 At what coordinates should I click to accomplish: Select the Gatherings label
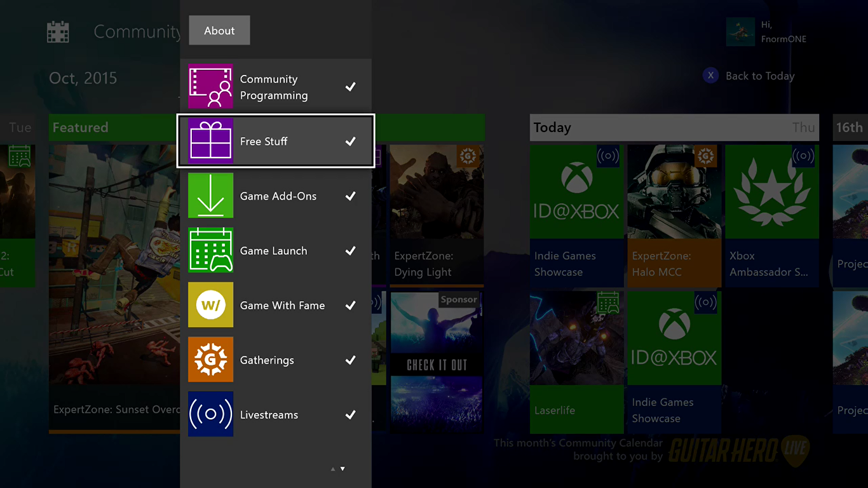267,360
